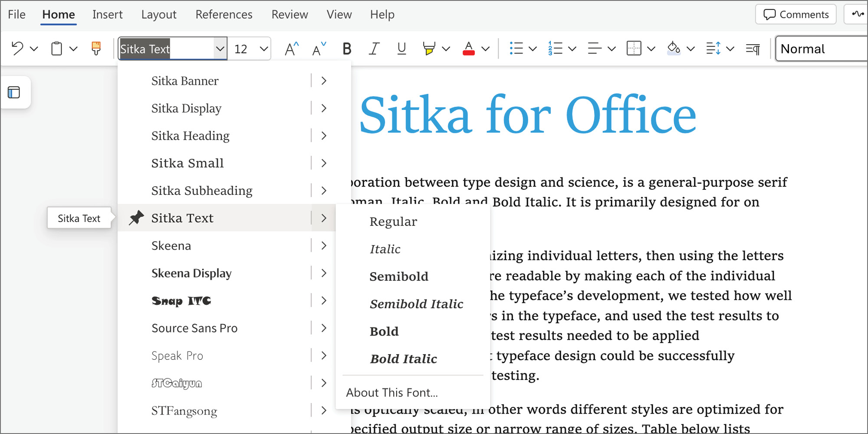Image resolution: width=868 pixels, height=434 pixels.
Task: Toggle Bold formatting in the toolbar
Action: [x=347, y=49]
